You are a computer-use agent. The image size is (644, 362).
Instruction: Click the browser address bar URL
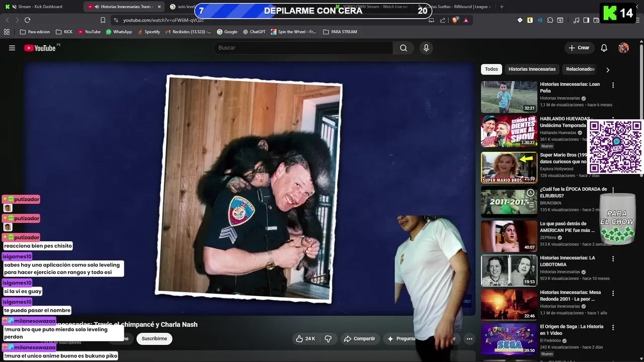164,20
